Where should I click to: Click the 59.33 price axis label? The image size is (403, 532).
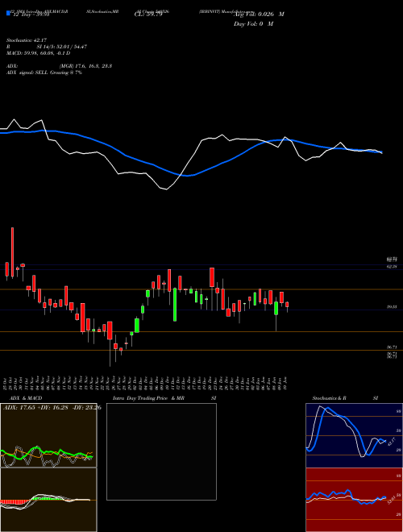point(392,307)
